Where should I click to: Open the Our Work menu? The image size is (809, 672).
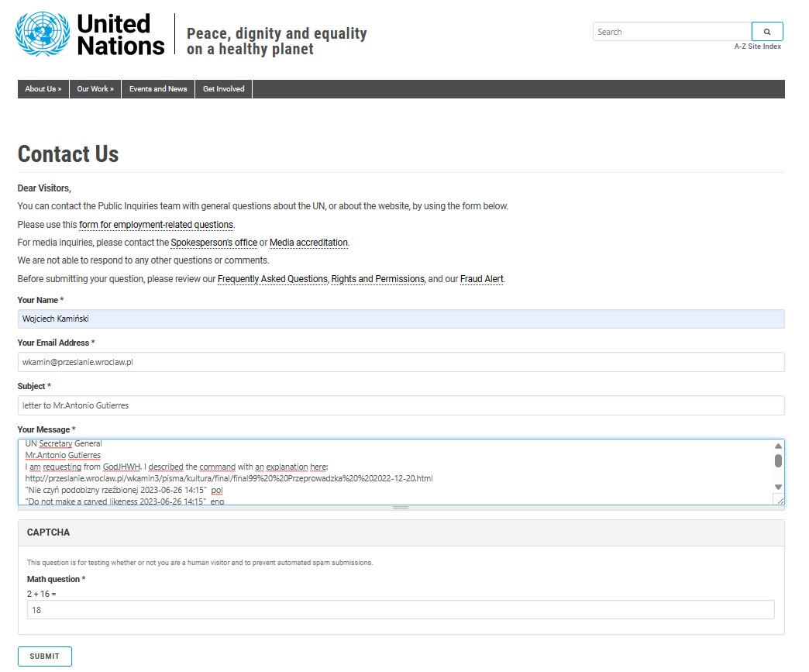point(95,89)
